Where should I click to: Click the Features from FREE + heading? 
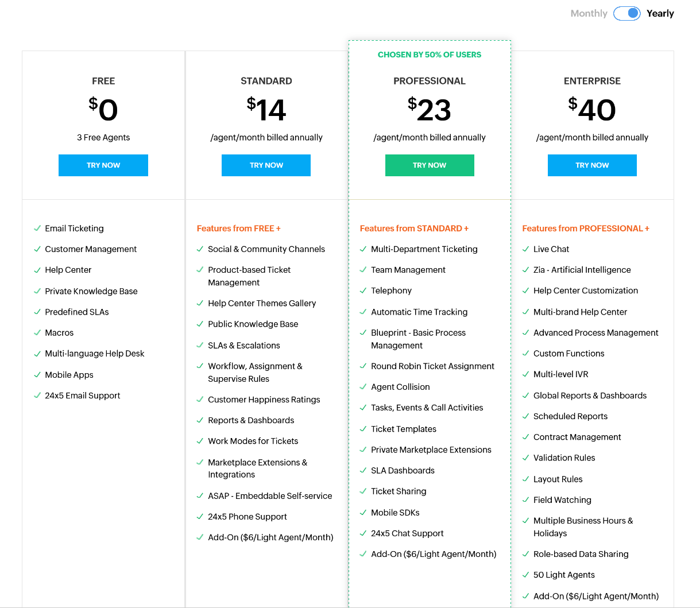click(x=238, y=229)
